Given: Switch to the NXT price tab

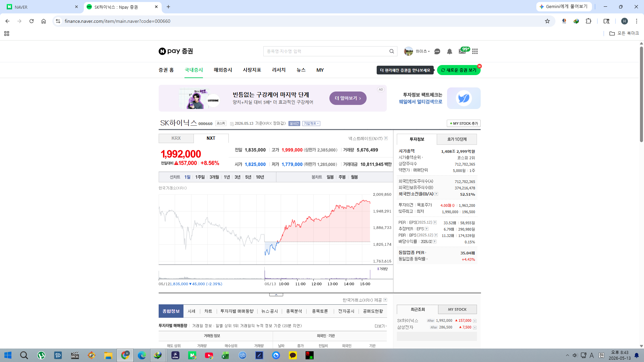Looking at the screenshot, I should (211, 138).
